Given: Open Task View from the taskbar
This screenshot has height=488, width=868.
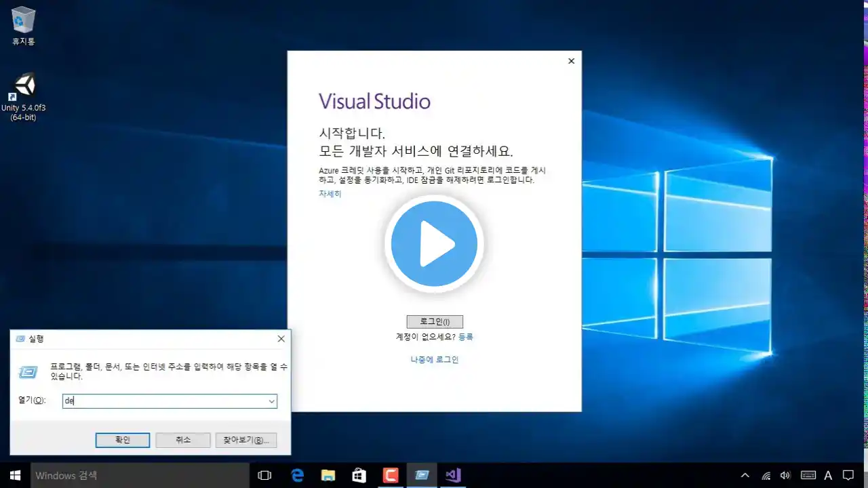Looking at the screenshot, I should point(265,475).
